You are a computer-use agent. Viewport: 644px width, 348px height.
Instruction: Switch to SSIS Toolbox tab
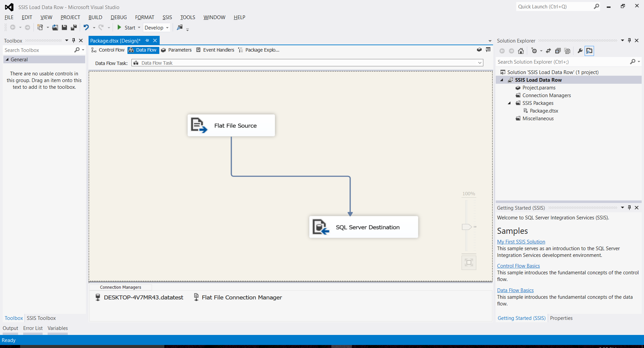pos(41,318)
